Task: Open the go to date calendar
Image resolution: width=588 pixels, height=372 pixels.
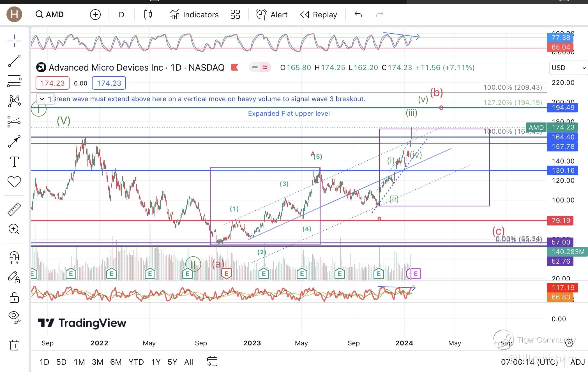Action: (x=212, y=362)
